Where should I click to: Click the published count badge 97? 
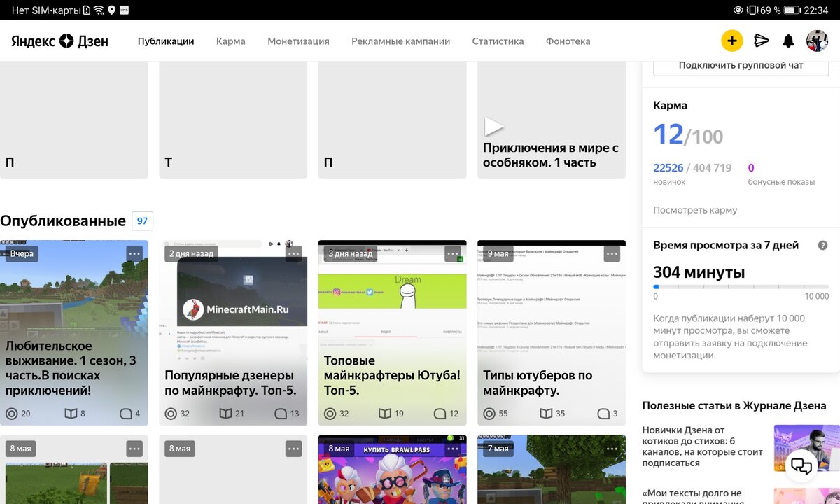pyautogui.click(x=142, y=221)
